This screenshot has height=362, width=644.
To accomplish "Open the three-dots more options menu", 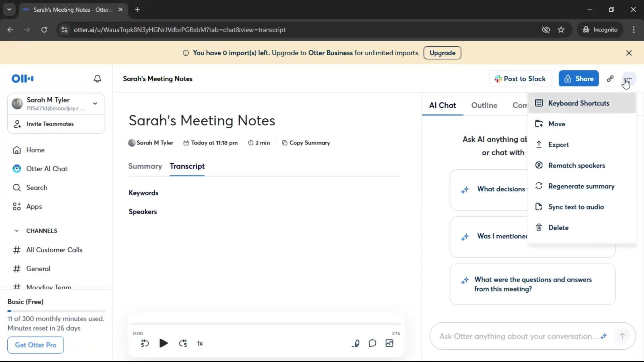I will tap(628, 79).
